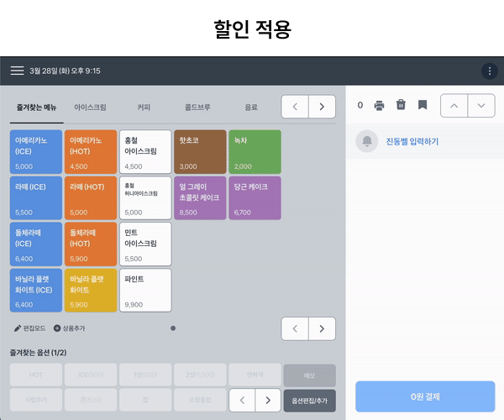Image resolution: width=504 pixels, height=420 pixels.
Task: Go to next page of favorite options
Action: point(268,400)
